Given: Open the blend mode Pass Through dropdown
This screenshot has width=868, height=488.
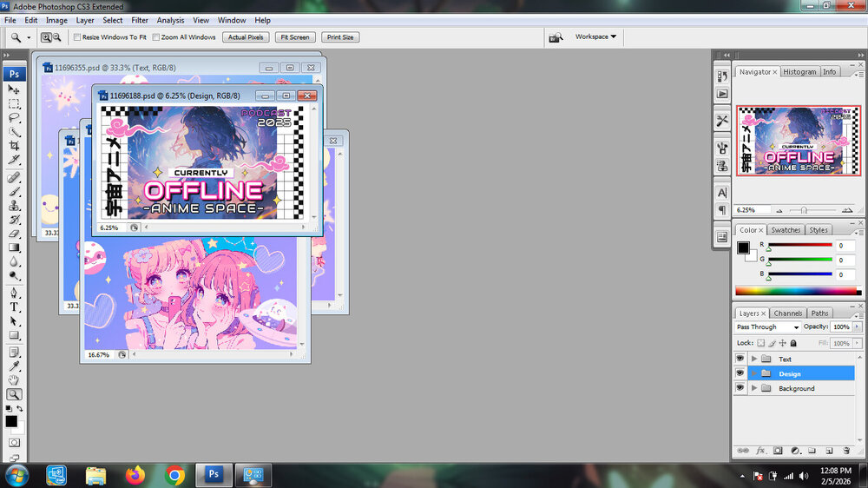Looking at the screenshot, I should tap(767, 326).
